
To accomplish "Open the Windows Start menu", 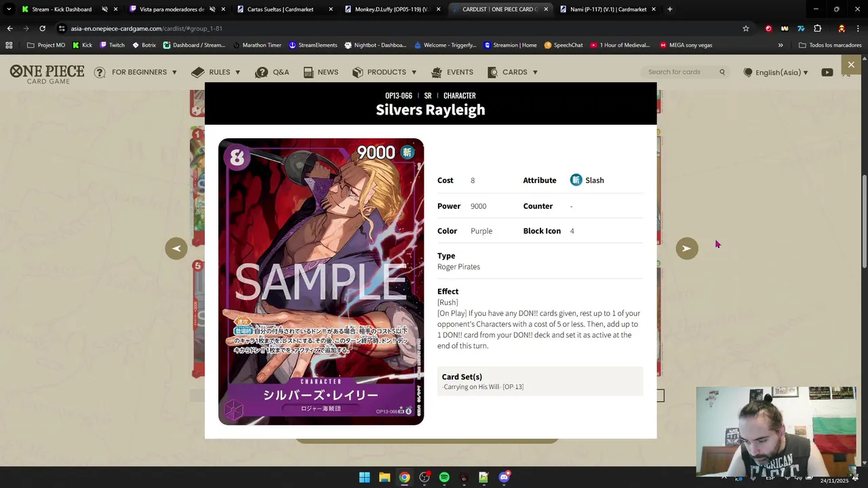I will point(364,477).
